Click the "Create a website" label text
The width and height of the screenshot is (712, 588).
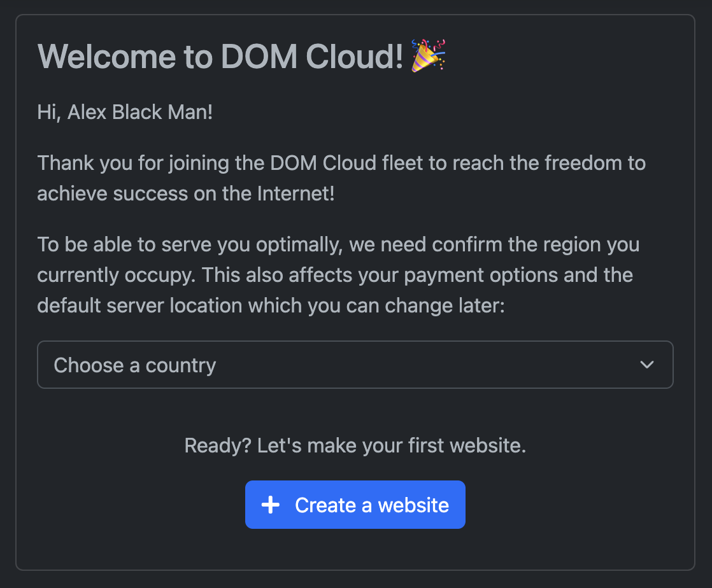click(x=372, y=505)
